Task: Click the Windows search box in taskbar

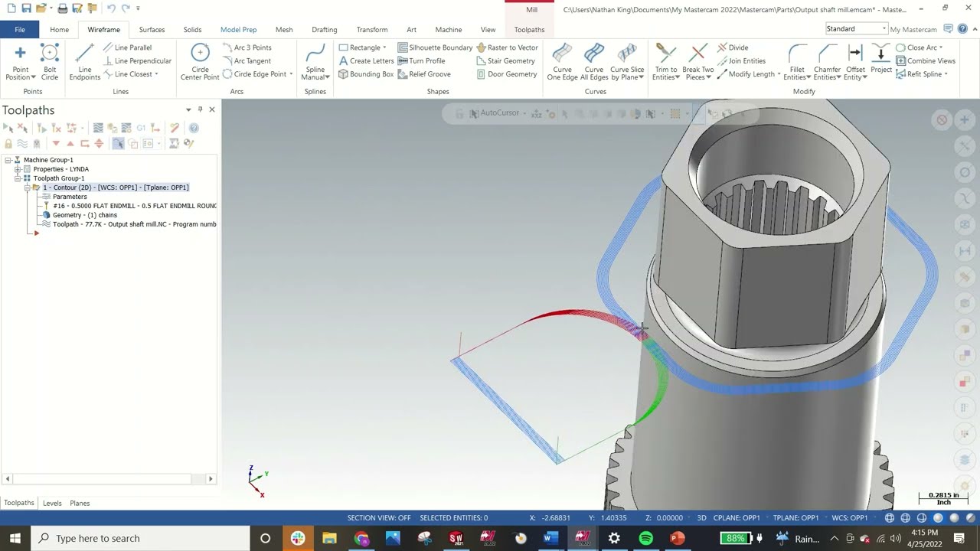Action: pyautogui.click(x=142, y=538)
